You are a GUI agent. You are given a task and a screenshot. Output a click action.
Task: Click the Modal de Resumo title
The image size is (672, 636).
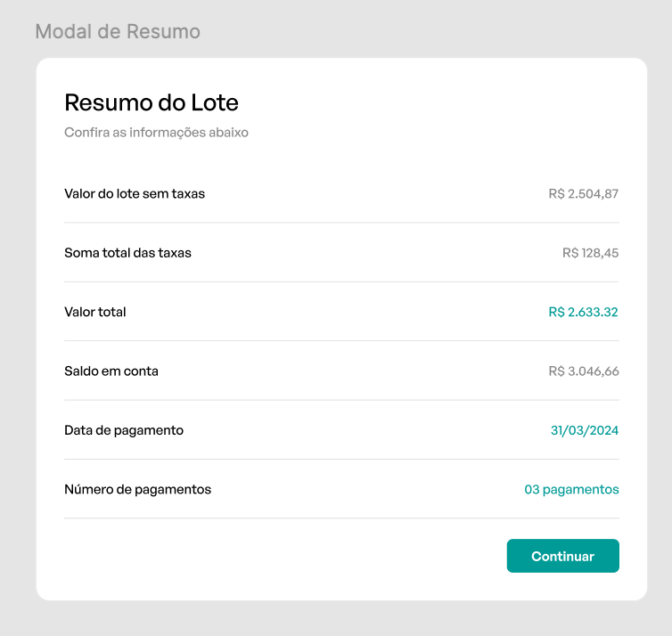pos(118,32)
